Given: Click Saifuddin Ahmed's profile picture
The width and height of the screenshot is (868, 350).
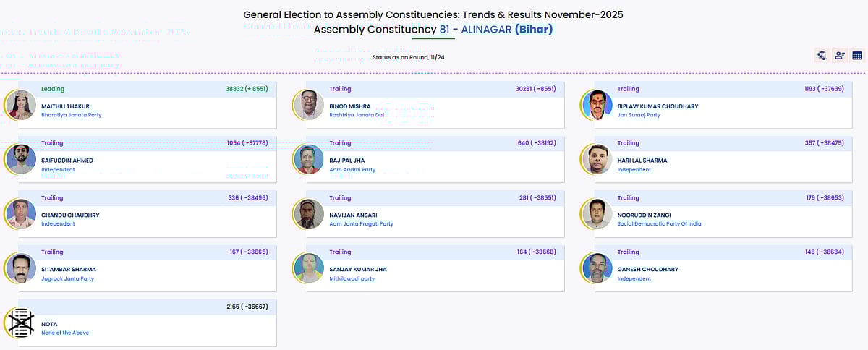Looking at the screenshot, I should point(20,160).
